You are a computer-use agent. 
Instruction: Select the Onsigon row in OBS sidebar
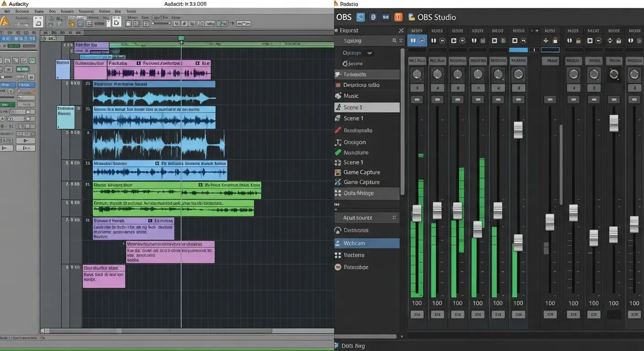[x=367, y=142]
